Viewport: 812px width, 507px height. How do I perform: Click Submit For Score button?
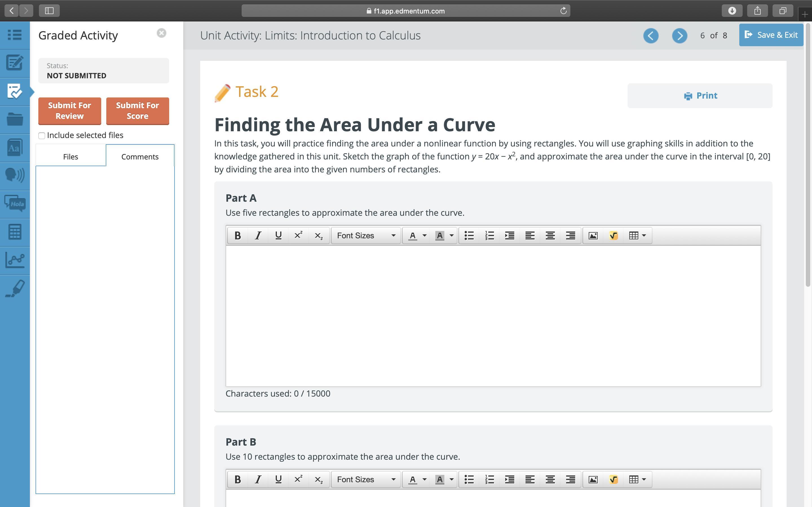click(x=137, y=111)
